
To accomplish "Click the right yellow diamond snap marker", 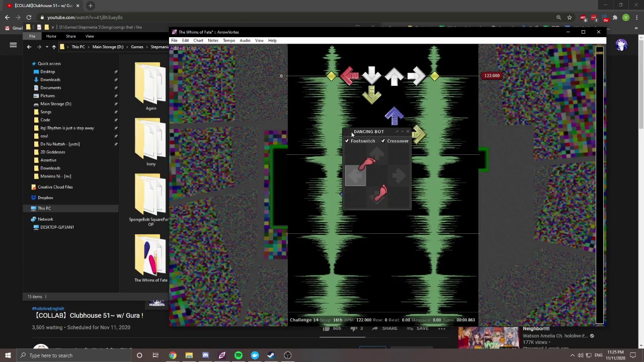I will point(435,76).
